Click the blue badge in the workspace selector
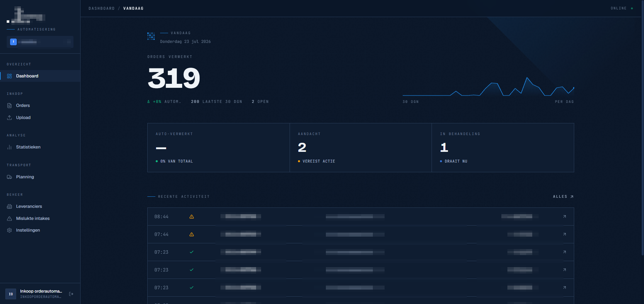Image resolution: width=644 pixels, height=304 pixels. (13, 42)
